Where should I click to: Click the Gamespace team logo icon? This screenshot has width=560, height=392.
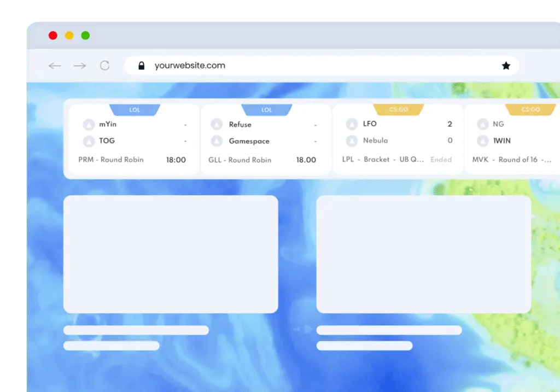[217, 142]
